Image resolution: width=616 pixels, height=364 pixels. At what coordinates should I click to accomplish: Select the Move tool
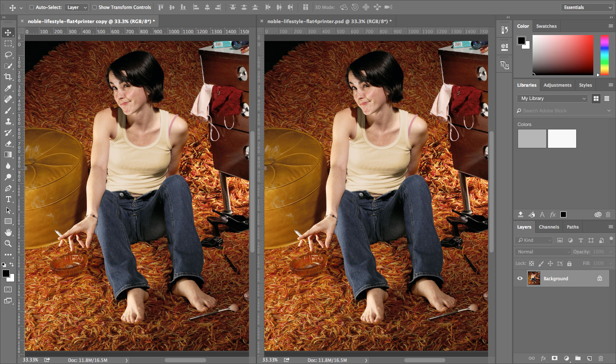9,32
